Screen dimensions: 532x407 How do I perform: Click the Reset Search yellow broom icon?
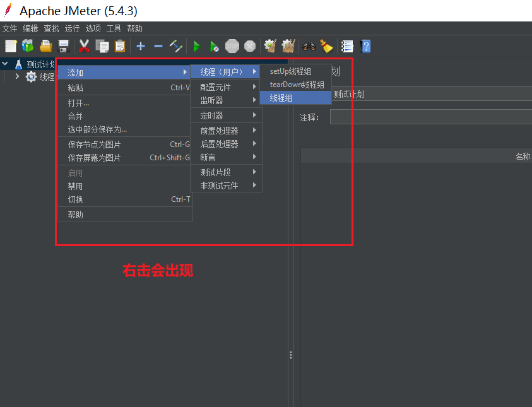pyautogui.click(x=326, y=46)
